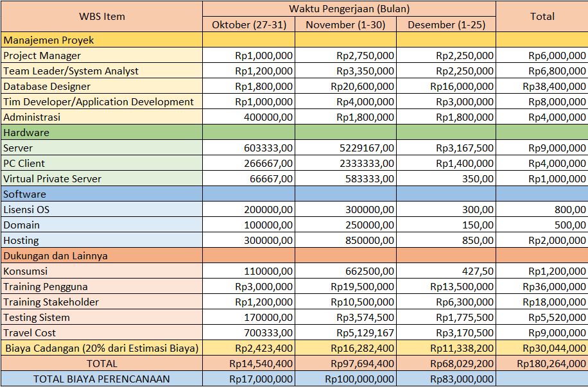Click planning budget November Rp100,000,000
The image size is (588, 387).
tap(346, 378)
